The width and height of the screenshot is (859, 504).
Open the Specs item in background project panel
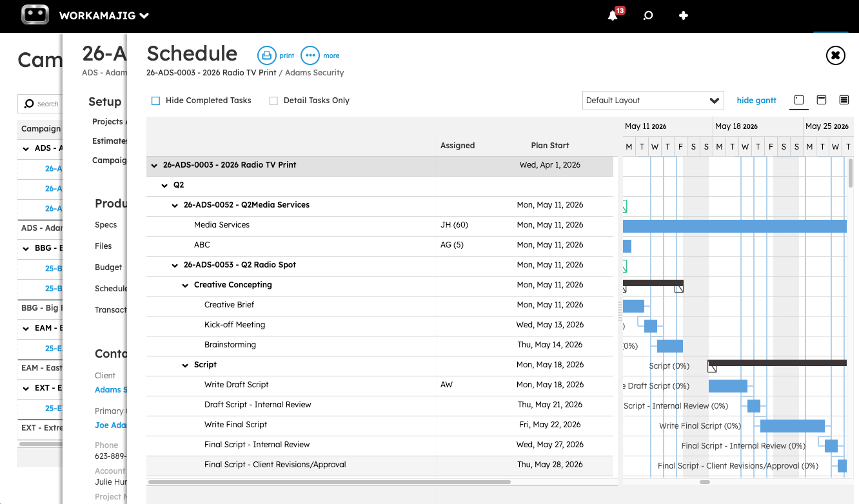(106, 225)
